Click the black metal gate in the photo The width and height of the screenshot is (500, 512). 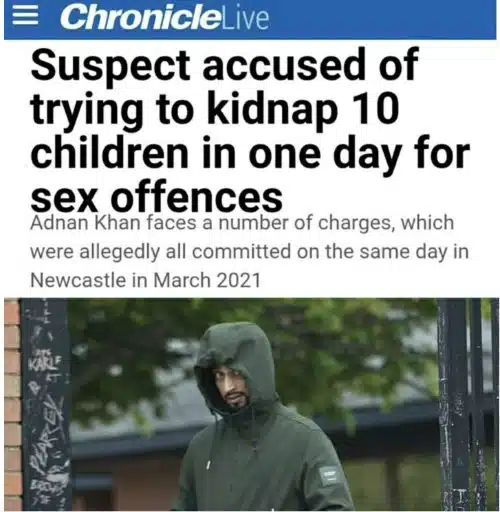468,405
